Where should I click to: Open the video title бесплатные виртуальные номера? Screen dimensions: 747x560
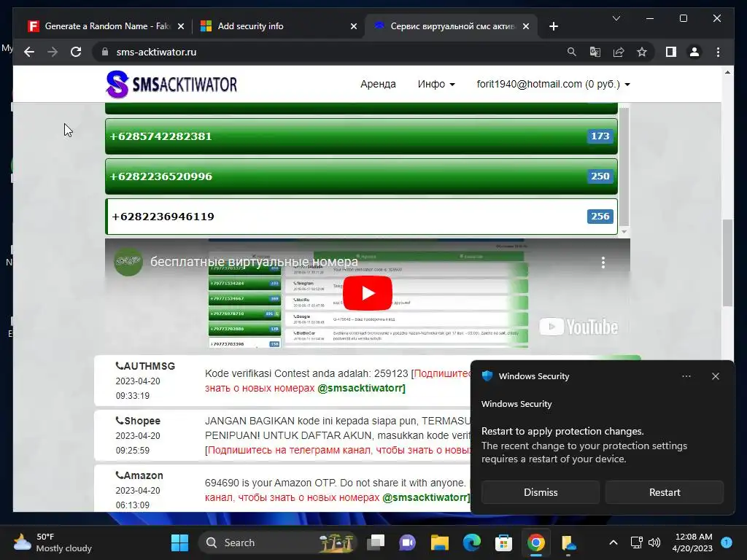(254, 262)
